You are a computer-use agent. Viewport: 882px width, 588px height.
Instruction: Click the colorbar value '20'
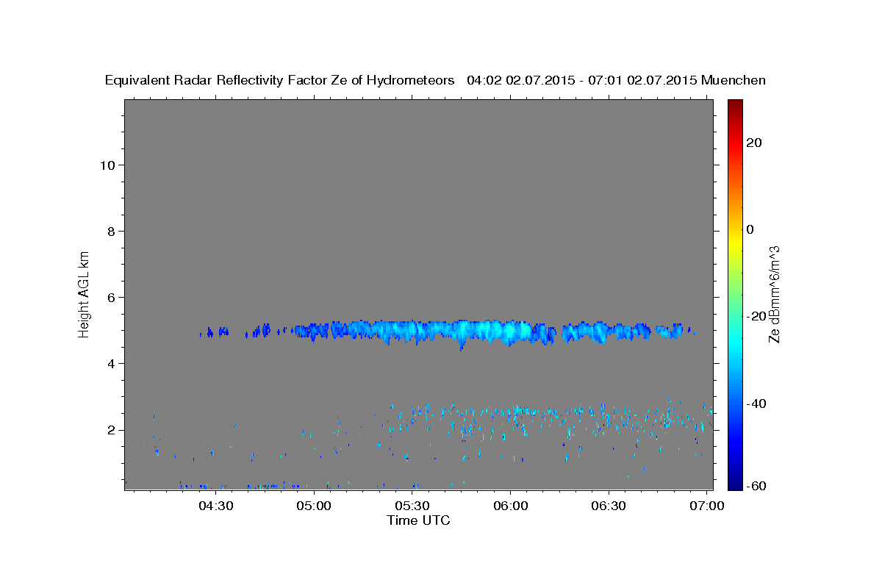tap(754, 143)
